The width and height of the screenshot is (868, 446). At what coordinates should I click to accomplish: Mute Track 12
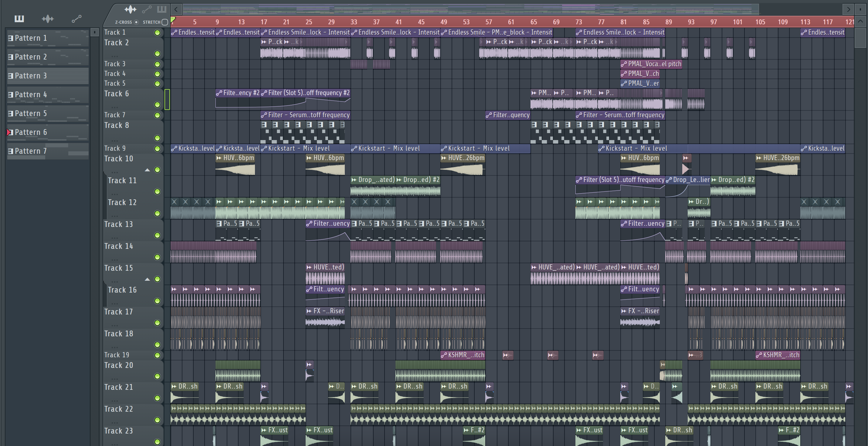[x=157, y=214]
